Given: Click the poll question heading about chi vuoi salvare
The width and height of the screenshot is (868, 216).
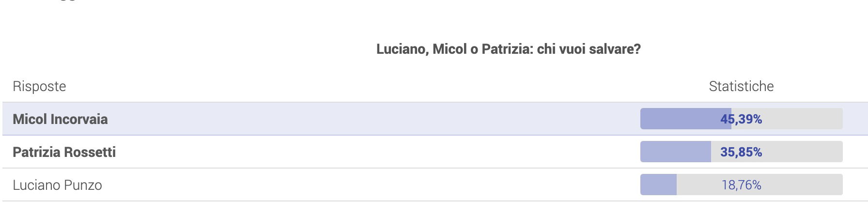Looking at the screenshot, I should (509, 49).
